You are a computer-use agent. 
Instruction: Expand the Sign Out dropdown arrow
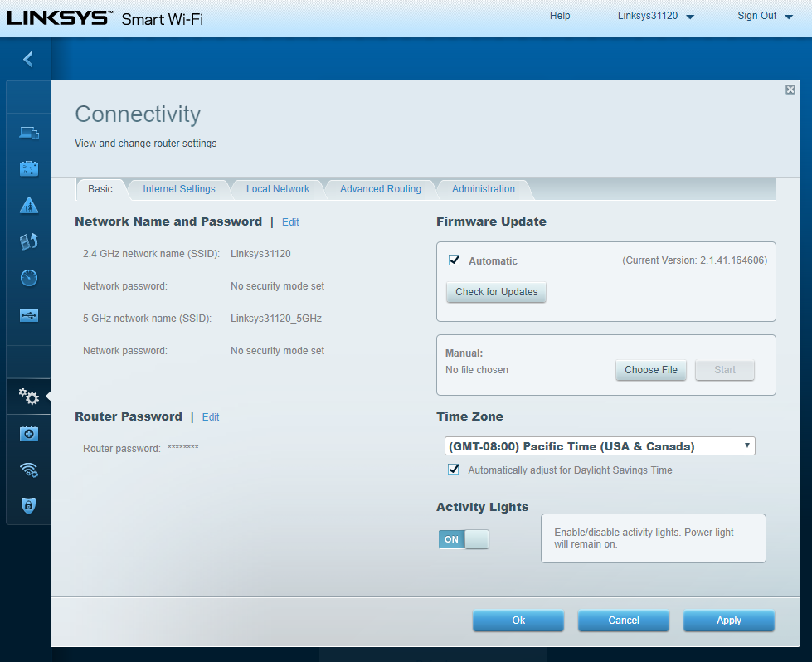[x=789, y=17]
